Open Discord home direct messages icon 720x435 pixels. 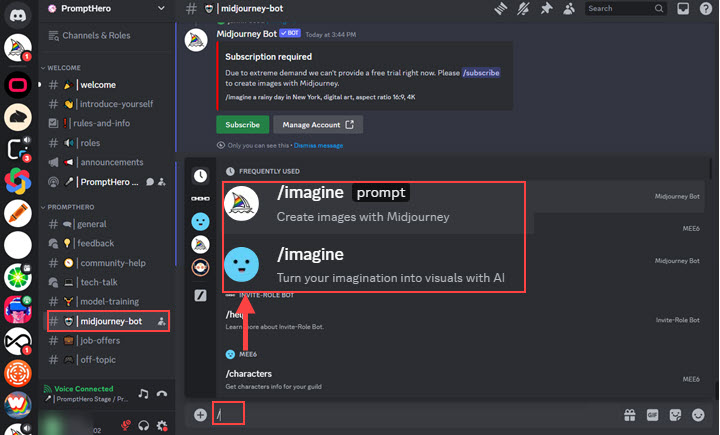pos(18,14)
